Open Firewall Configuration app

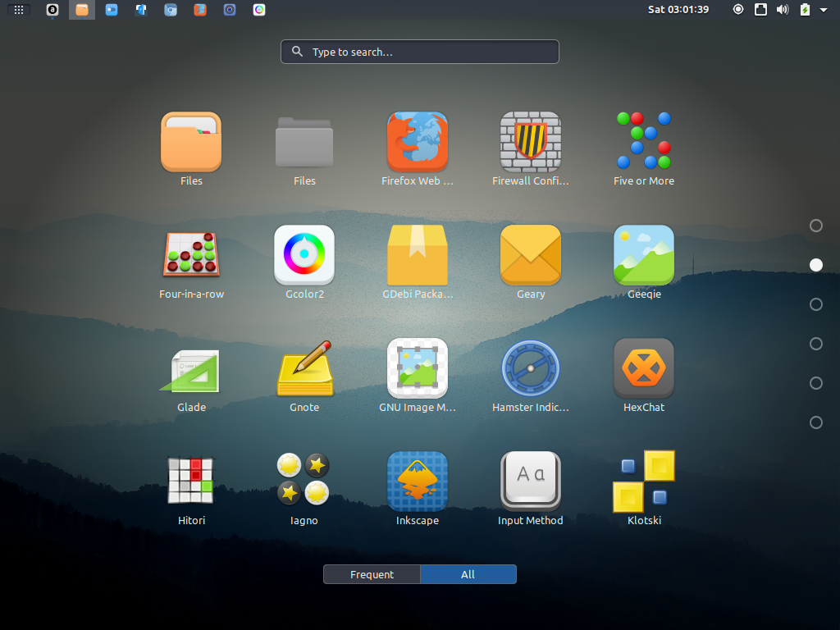[531, 143]
